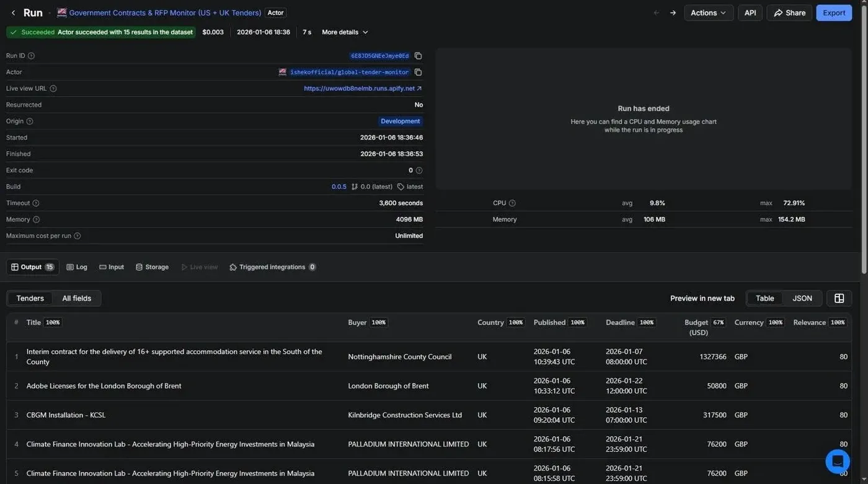Click the Actor flag icon in details
This screenshot has height=484, width=868.
click(x=283, y=72)
